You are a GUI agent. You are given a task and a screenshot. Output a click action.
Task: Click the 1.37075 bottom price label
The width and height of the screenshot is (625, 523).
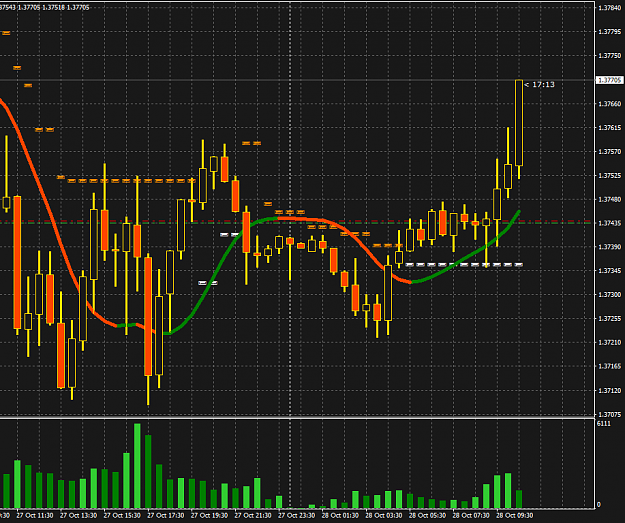tap(610, 415)
